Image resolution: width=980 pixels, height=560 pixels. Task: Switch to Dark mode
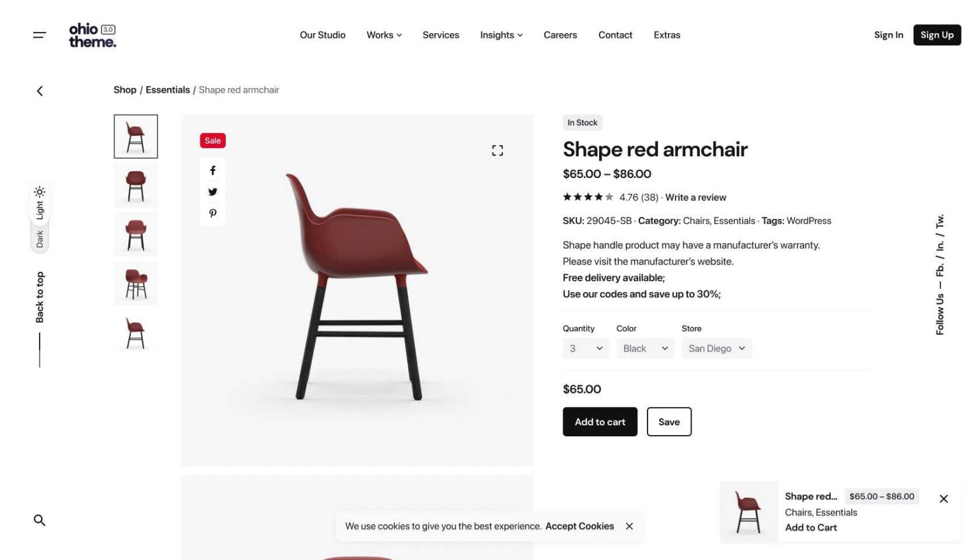(40, 239)
